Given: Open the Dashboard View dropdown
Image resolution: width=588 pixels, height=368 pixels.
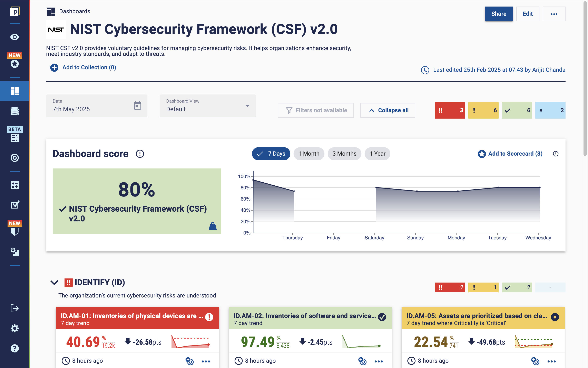Looking at the screenshot, I should point(208,106).
